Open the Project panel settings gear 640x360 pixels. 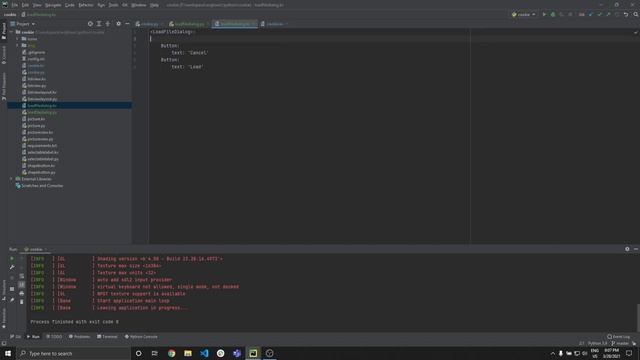coord(118,24)
